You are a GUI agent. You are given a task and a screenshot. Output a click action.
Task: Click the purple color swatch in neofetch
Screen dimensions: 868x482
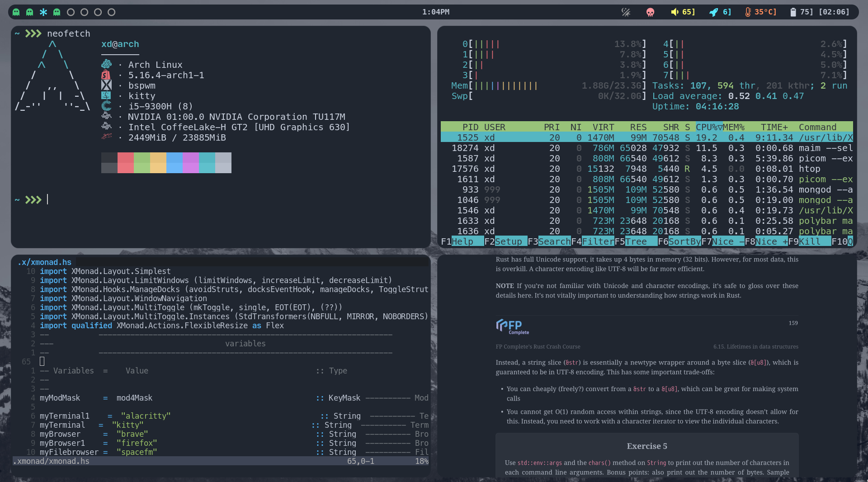(x=191, y=163)
